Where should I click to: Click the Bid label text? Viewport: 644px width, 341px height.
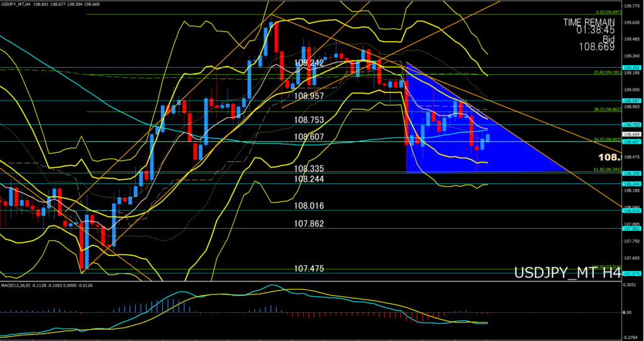[x=609, y=38]
